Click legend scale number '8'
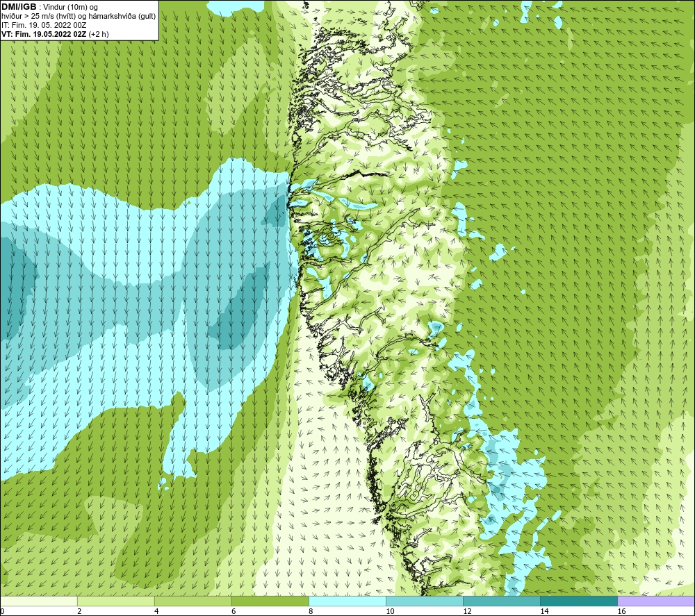Screen dimensions: 695x616 [x=311, y=612]
